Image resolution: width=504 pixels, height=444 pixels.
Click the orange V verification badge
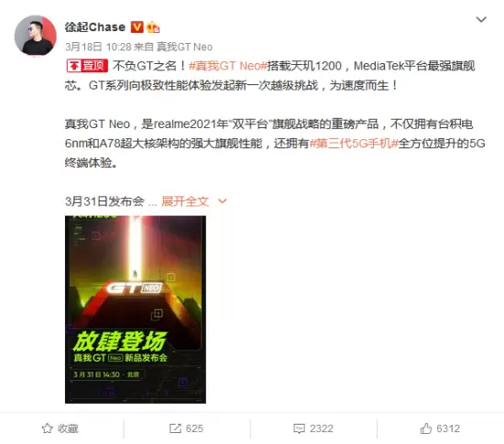click(137, 27)
